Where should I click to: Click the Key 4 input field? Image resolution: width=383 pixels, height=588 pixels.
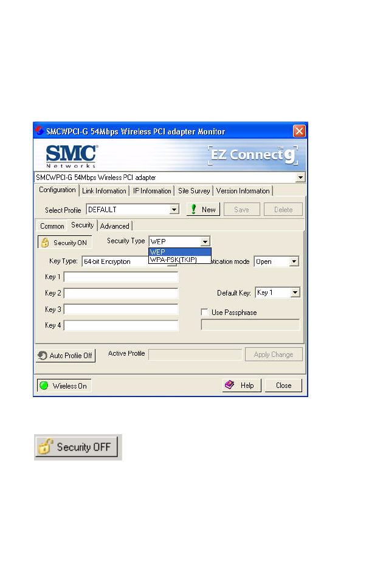121,325
